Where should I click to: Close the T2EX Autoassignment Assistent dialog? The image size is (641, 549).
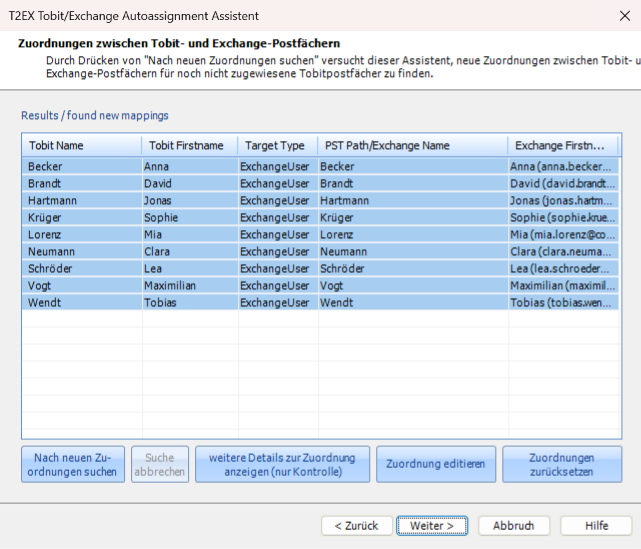coord(625,16)
